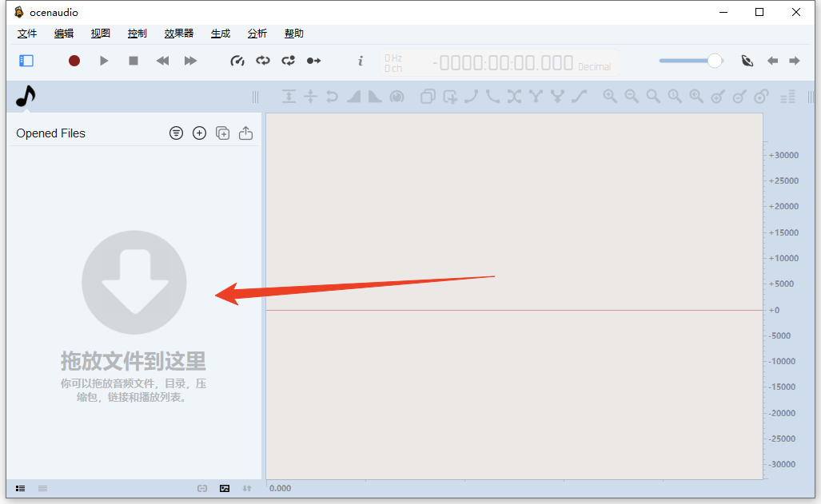Activate the playback speed control icon

tap(237, 60)
